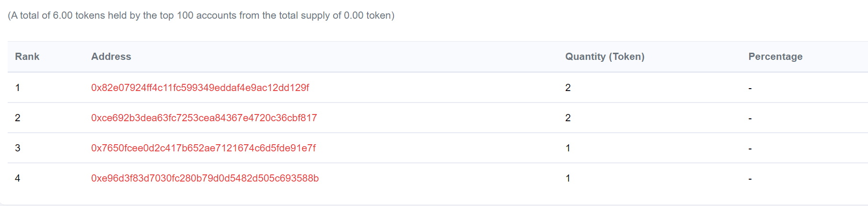The width and height of the screenshot is (868, 206).
Task: Select rank 2 cell in table
Action: pos(18,118)
